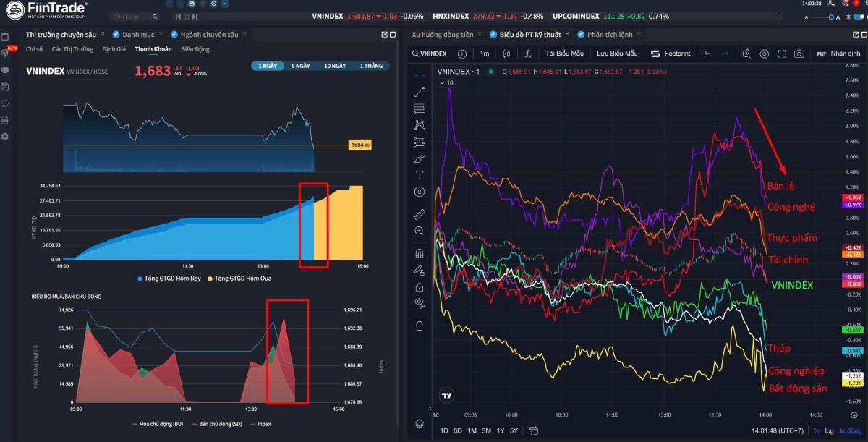868x442 pixels.
Task: Enable log scale on chart
Action: pyautogui.click(x=828, y=431)
